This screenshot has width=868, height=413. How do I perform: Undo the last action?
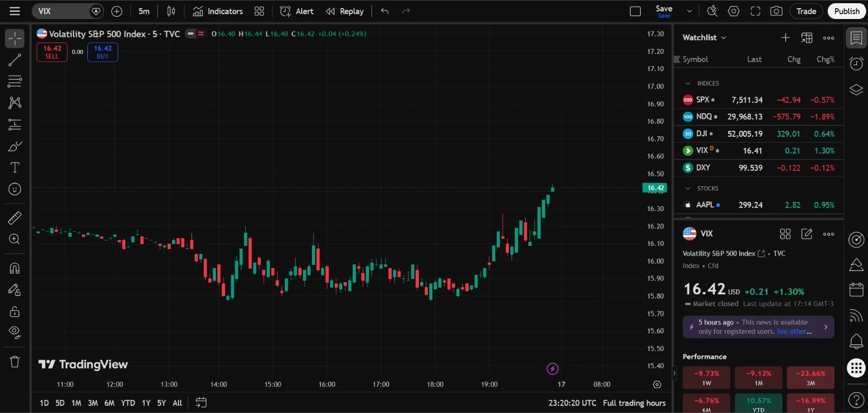[385, 11]
